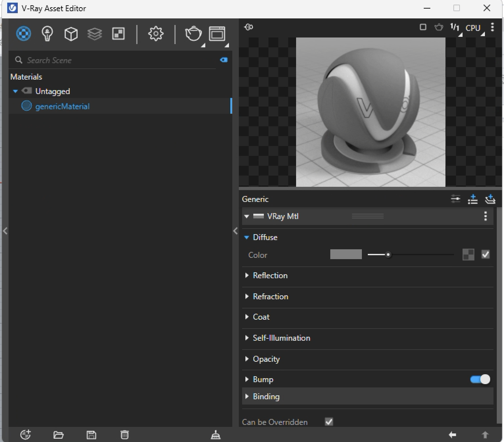Open the Materials category icon
The image size is (504, 442).
point(24,34)
